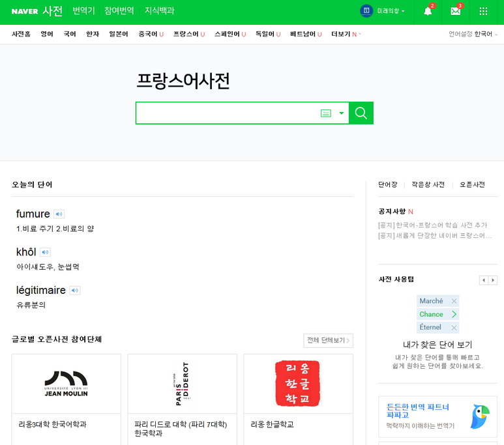504x445 pixels.
Task: Switch to the 일본어 dictionary tab
Action: pos(119,34)
